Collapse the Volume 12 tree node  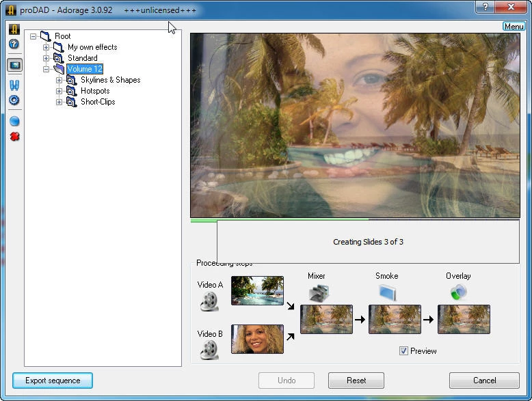tap(46, 69)
